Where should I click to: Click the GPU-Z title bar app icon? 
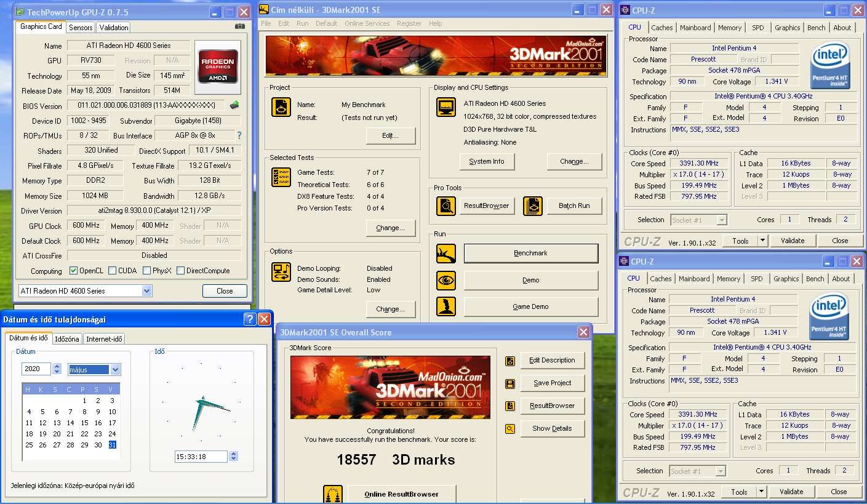19,12
